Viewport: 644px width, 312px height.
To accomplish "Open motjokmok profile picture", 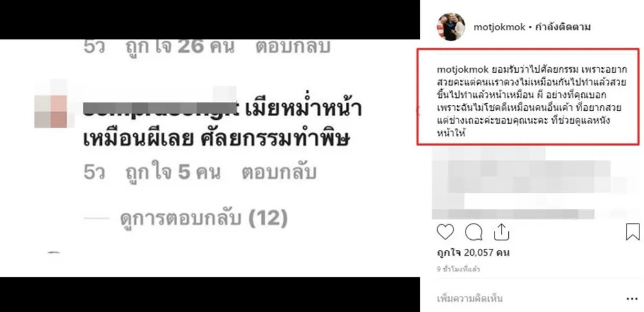I will [x=451, y=26].
